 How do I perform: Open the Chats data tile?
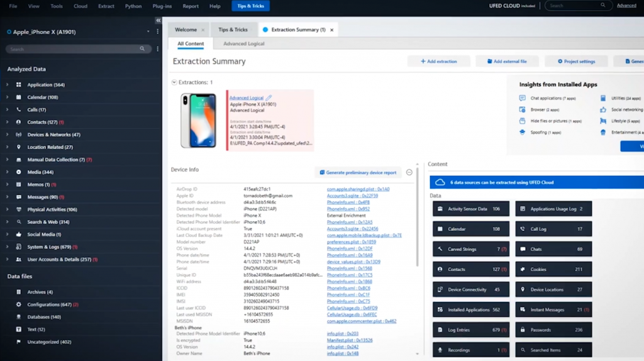[553, 249]
